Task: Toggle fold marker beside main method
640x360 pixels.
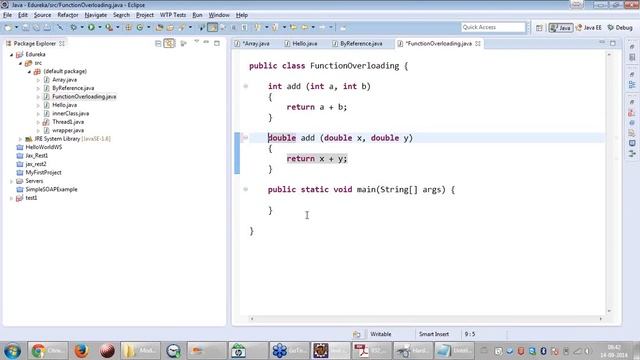Action: (x=246, y=189)
